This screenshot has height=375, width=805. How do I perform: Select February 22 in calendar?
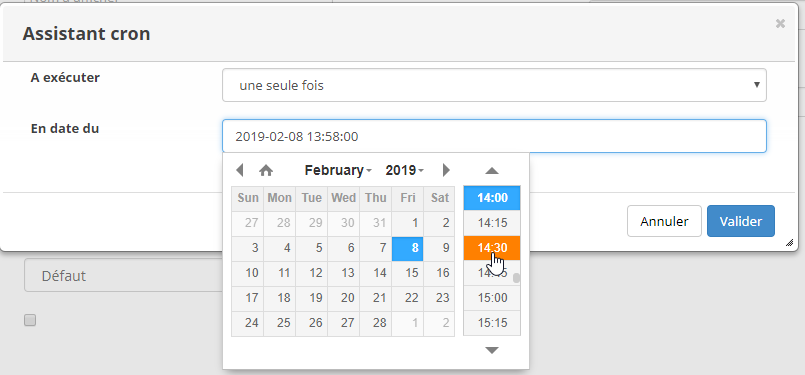pos(408,298)
